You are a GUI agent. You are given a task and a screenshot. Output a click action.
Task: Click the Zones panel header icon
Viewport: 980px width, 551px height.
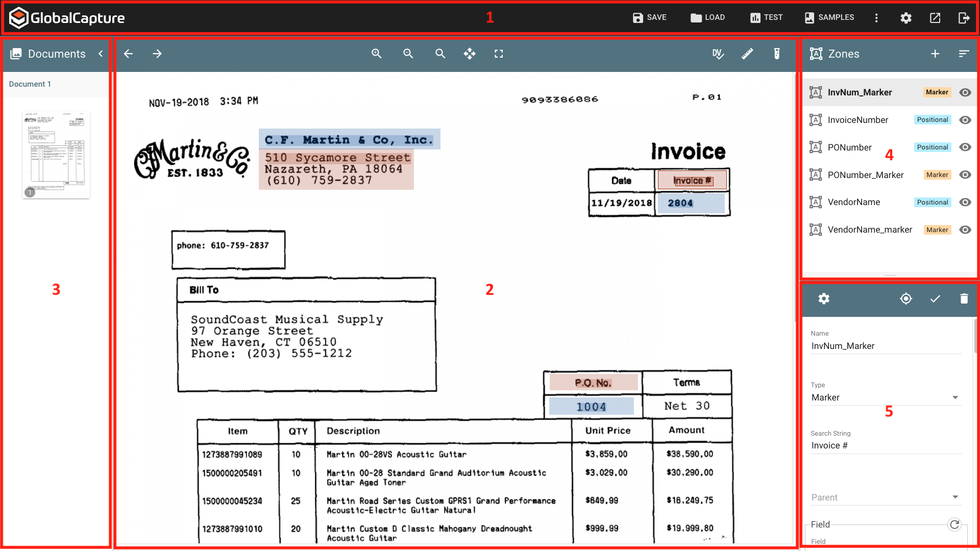816,54
